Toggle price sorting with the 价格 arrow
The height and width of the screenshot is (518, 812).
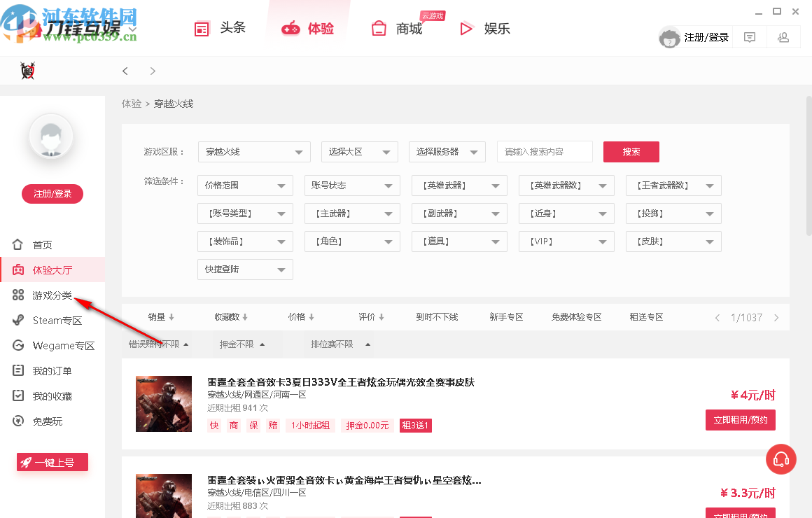point(301,316)
